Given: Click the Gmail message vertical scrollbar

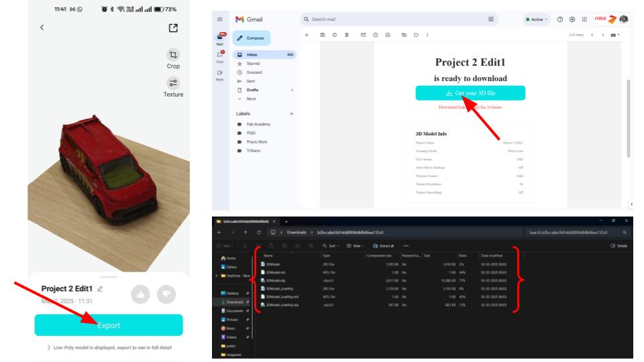Looking at the screenshot, I should [x=629, y=118].
